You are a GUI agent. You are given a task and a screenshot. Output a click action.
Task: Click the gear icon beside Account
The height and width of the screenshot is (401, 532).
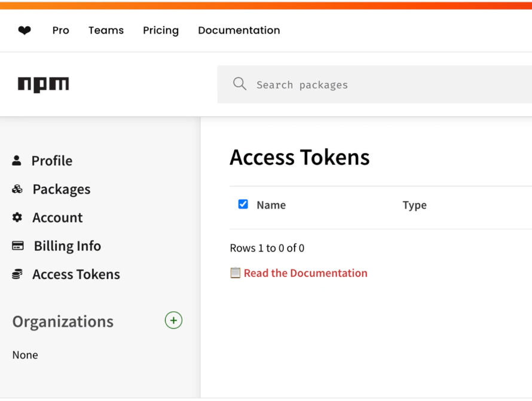16,218
